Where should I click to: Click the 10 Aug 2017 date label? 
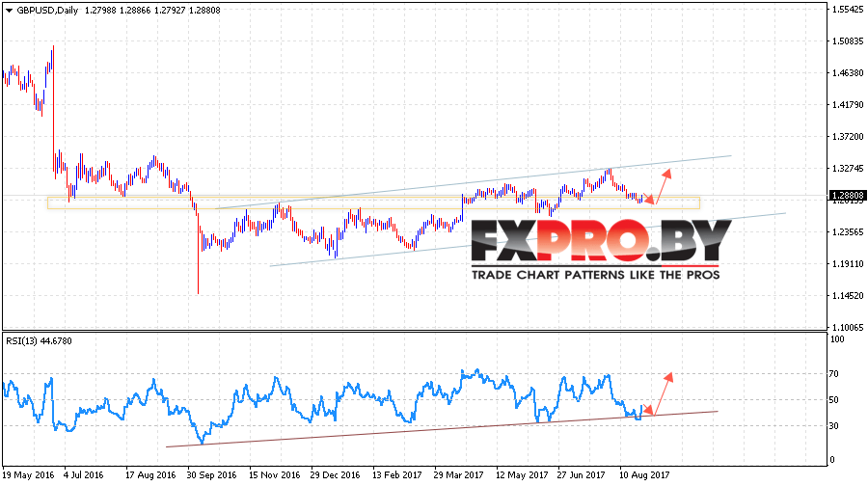tap(644, 475)
